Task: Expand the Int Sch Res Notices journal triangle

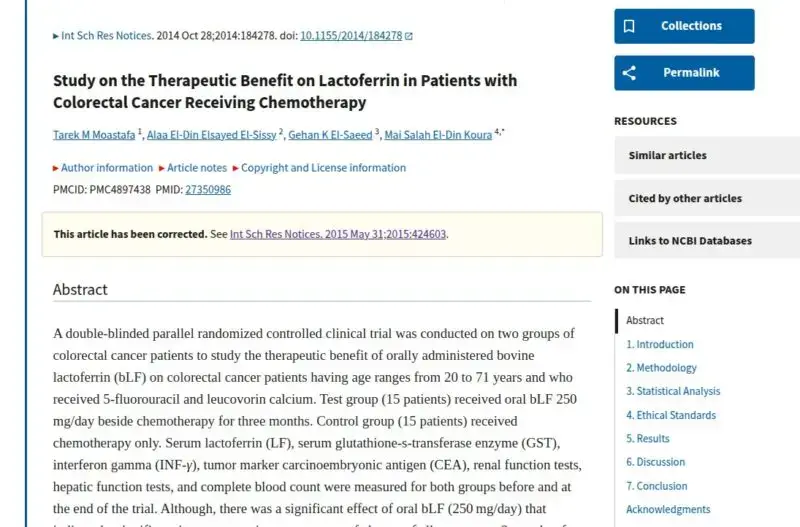Action: pos(56,36)
